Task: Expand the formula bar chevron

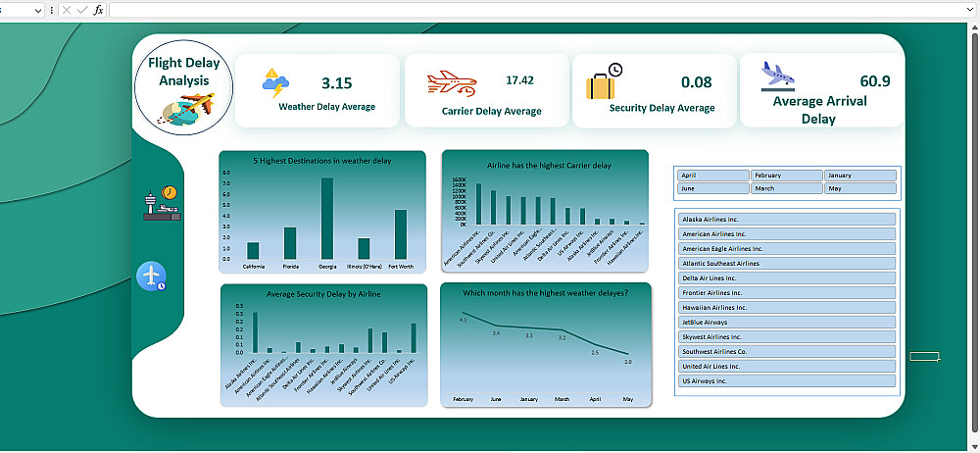Action: click(x=970, y=10)
